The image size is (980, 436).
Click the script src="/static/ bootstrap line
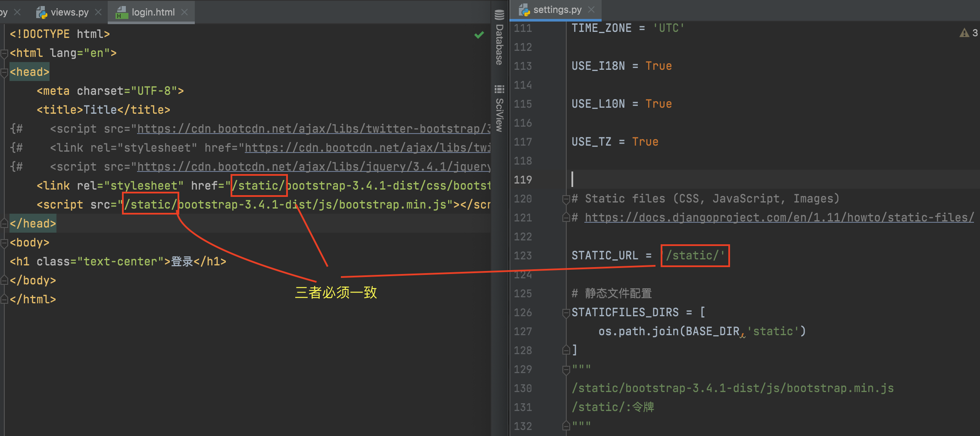[264, 205]
